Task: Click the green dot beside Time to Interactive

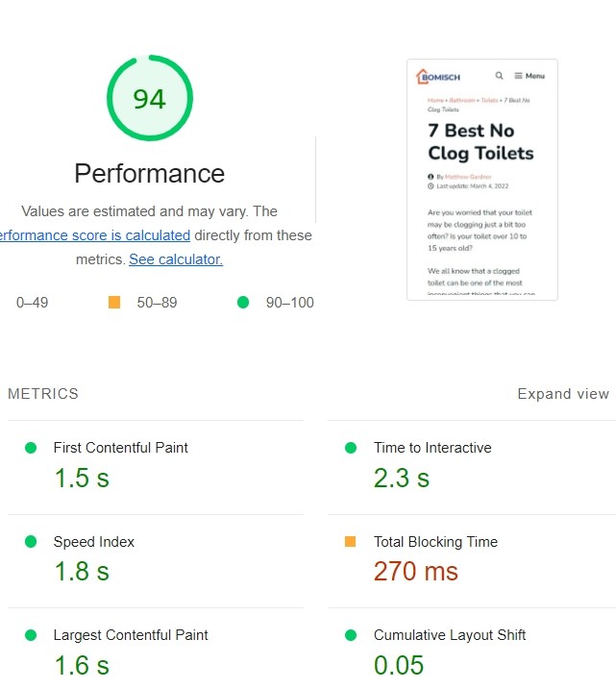Action: pyautogui.click(x=351, y=448)
